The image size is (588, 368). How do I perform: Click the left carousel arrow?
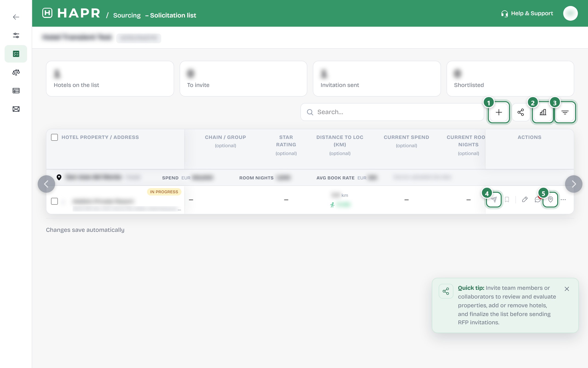click(x=46, y=184)
